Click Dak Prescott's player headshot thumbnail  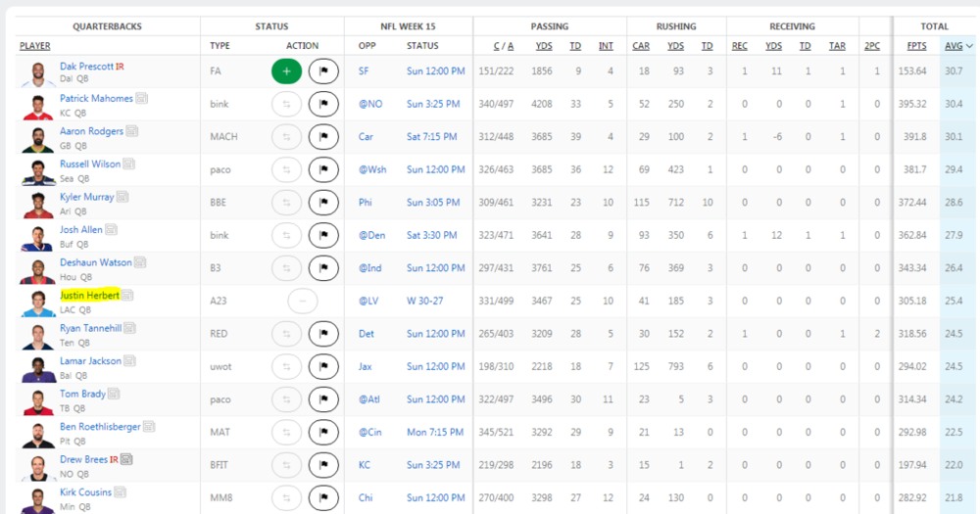[37, 72]
